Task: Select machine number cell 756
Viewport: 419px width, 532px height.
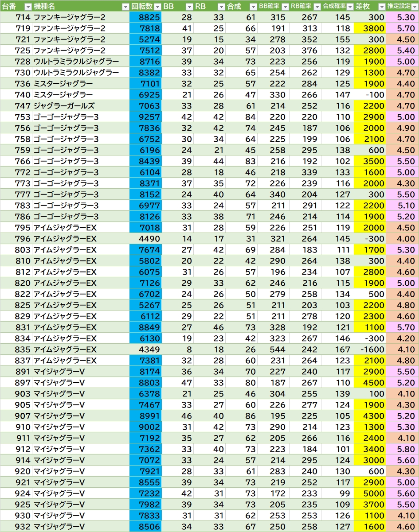Action: click(x=16, y=128)
